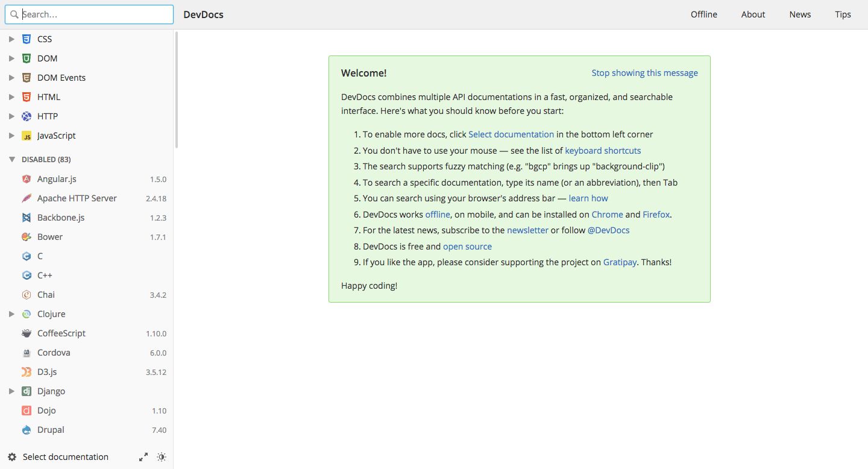Click Stop showing this message
The height and width of the screenshot is (469, 868).
click(x=644, y=72)
